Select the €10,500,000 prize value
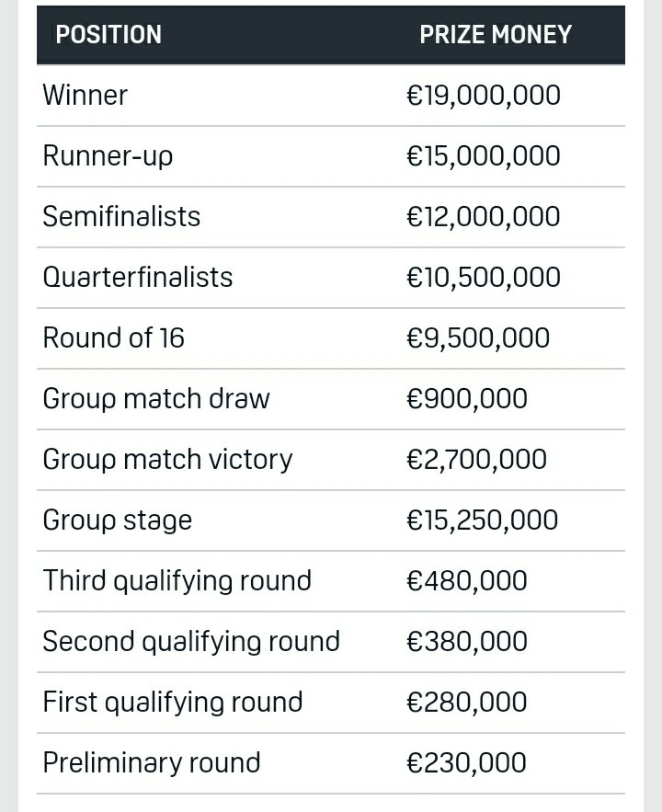The image size is (662, 812). 483,278
